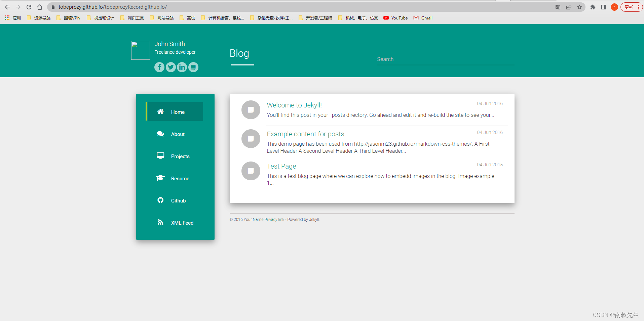Click the Test Page date 04 Jun 2015
The width and height of the screenshot is (644, 321).
[x=490, y=165]
